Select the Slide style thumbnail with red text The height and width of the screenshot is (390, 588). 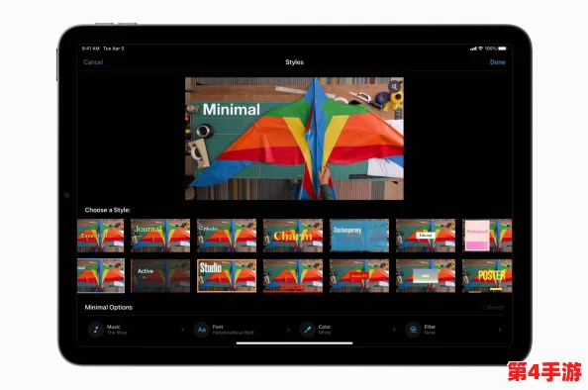coord(293,275)
